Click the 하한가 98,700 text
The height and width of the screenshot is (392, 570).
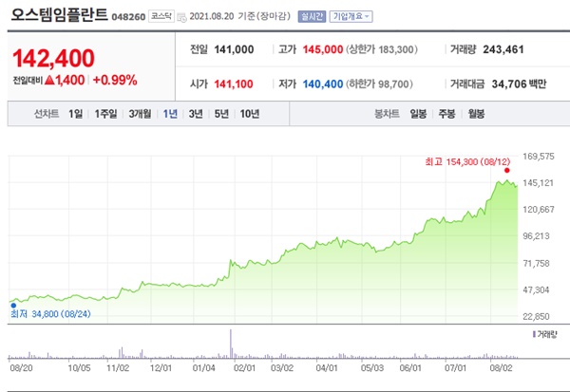(x=379, y=84)
